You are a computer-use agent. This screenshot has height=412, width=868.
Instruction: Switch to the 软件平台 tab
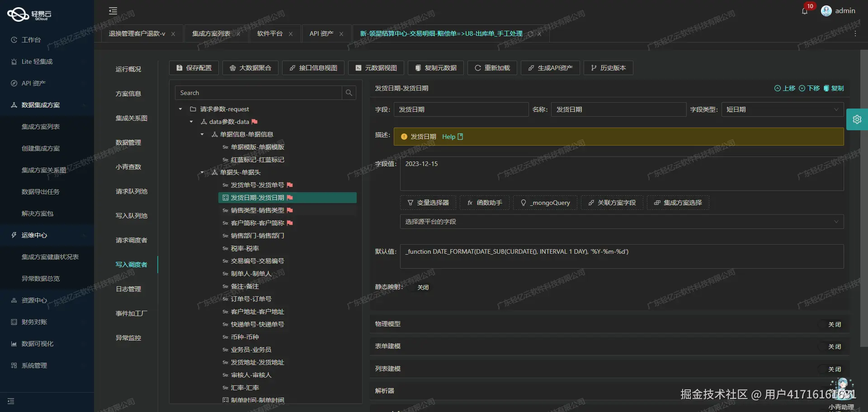click(x=270, y=33)
